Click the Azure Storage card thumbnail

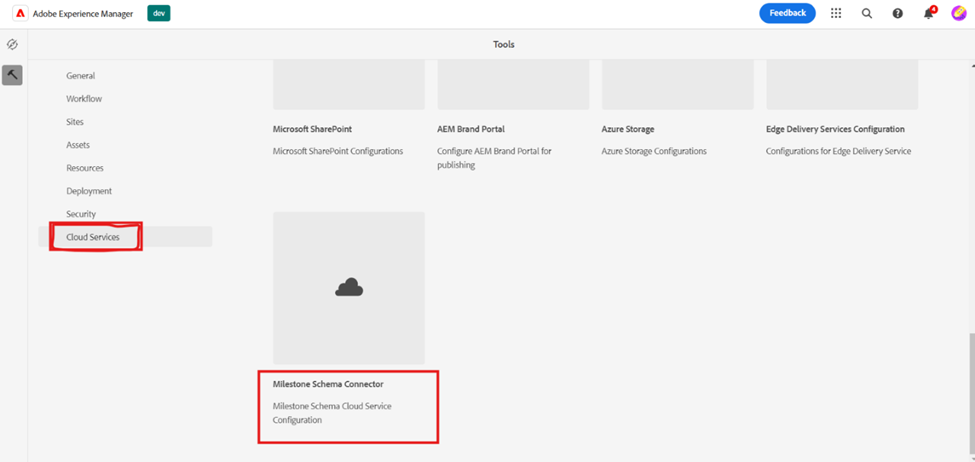678,85
